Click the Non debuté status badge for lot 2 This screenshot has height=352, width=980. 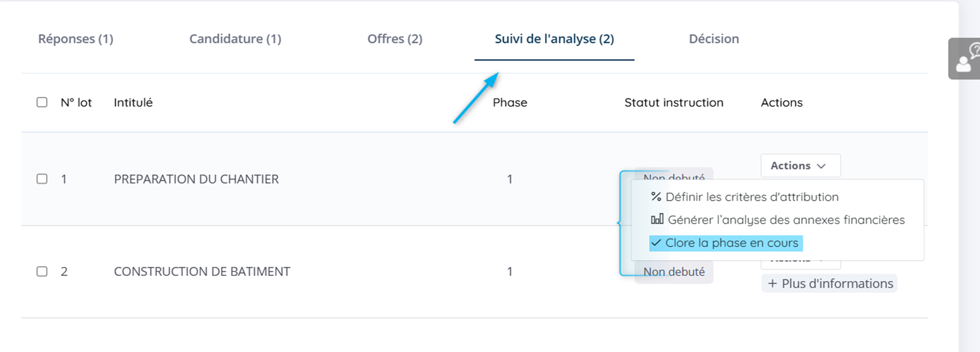point(674,272)
